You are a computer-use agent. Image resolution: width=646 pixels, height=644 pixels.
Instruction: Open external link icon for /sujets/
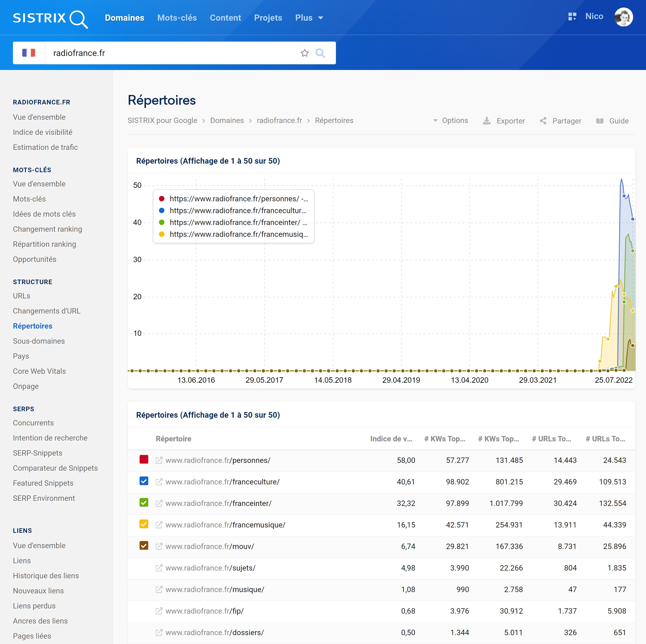pos(159,568)
